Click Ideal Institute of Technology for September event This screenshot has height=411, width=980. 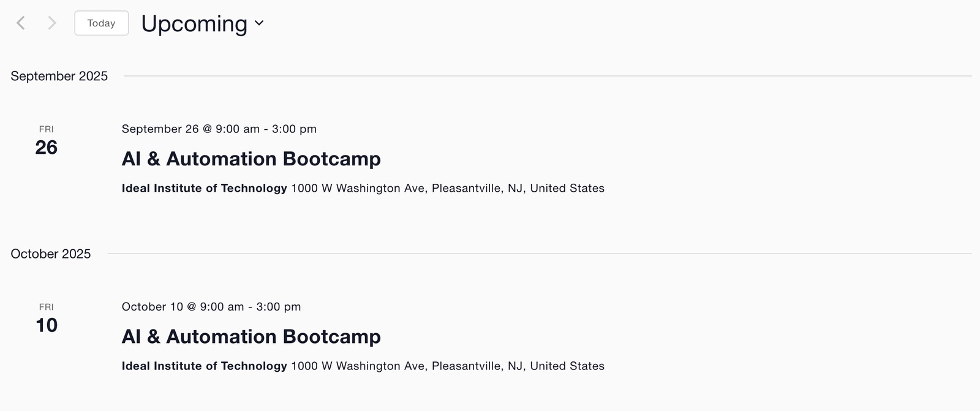pyautogui.click(x=204, y=188)
